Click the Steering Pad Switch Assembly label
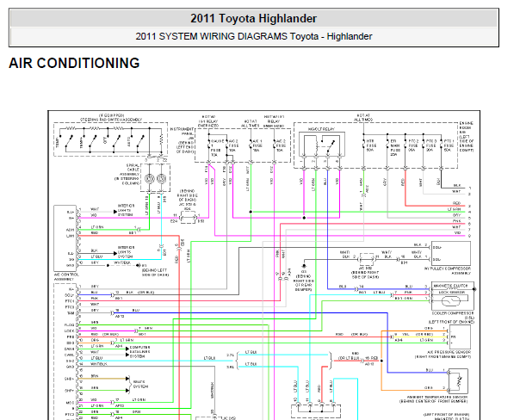 pyautogui.click(x=111, y=118)
